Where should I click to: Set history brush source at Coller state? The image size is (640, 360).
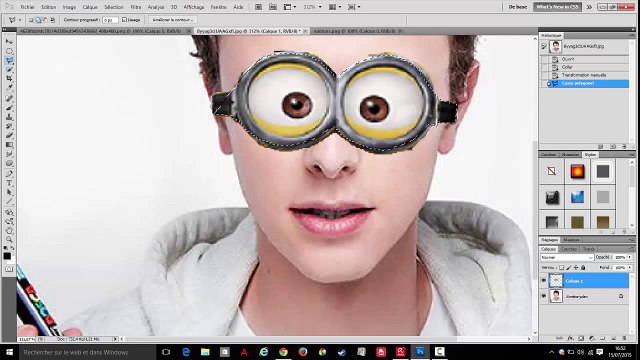coord(544,67)
